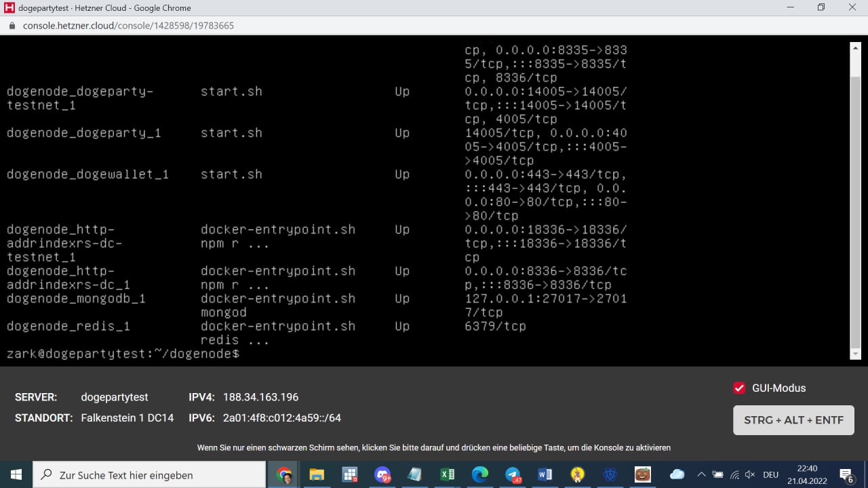This screenshot has width=868, height=488.
Task: Restore down the Chrome window
Action: (x=821, y=7)
